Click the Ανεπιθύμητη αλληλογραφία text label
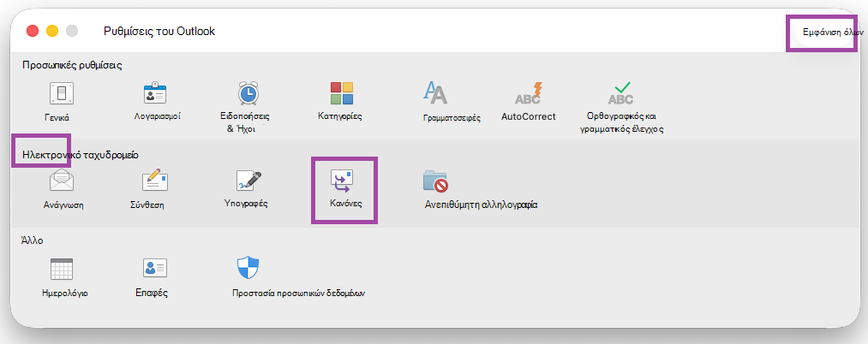Image resolution: width=868 pixels, height=344 pixels. point(481,205)
